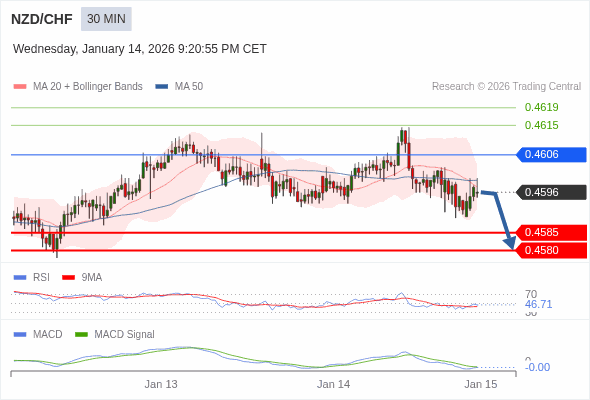
Task: Click the red 0.4580 support price tag
Action: 551,250
